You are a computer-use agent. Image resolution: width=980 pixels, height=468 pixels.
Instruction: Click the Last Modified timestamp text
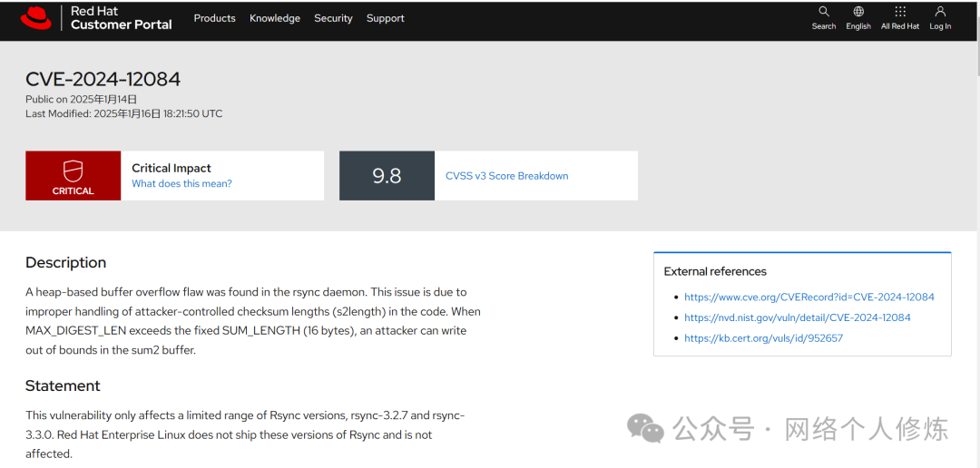pos(123,113)
